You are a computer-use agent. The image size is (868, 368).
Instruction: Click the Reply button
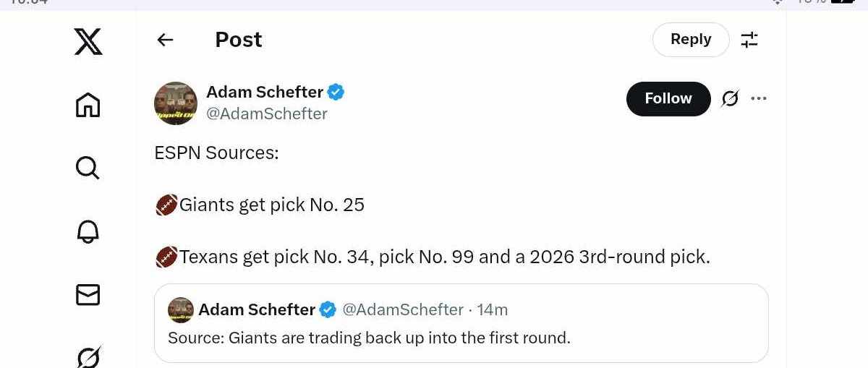pos(691,40)
